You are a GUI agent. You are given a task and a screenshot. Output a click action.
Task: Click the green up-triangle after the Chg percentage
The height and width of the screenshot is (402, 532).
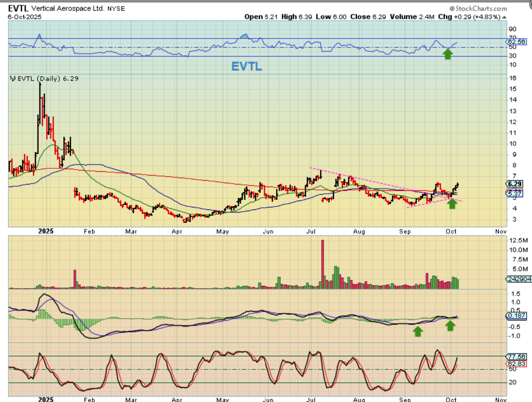click(504, 17)
